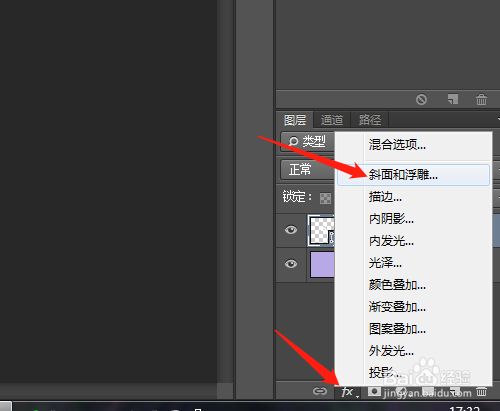Viewport: 500px width, 411px height.
Task: Select the transparent checkered layer thumbnail
Action: [321, 230]
